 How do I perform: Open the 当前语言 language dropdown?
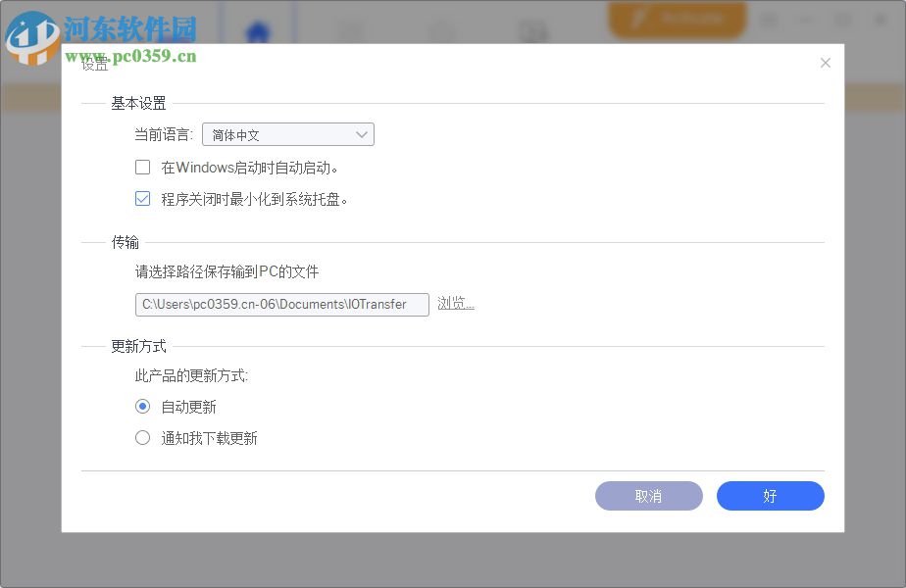(287, 133)
